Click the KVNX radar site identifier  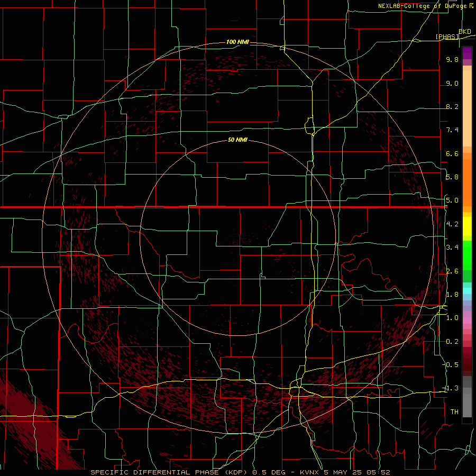pyautogui.click(x=309, y=472)
